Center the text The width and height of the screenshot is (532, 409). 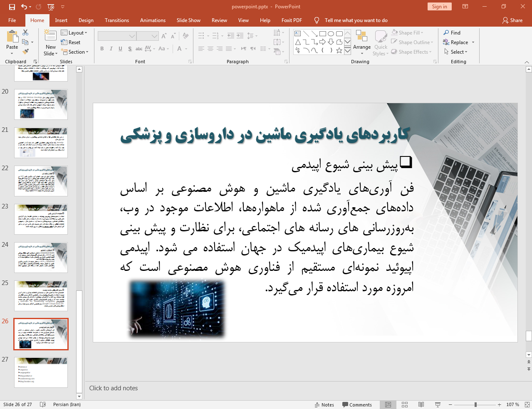click(x=210, y=49)
